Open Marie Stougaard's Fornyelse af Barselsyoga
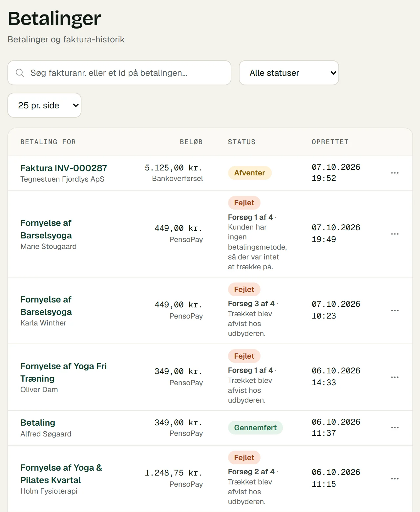 46,229
